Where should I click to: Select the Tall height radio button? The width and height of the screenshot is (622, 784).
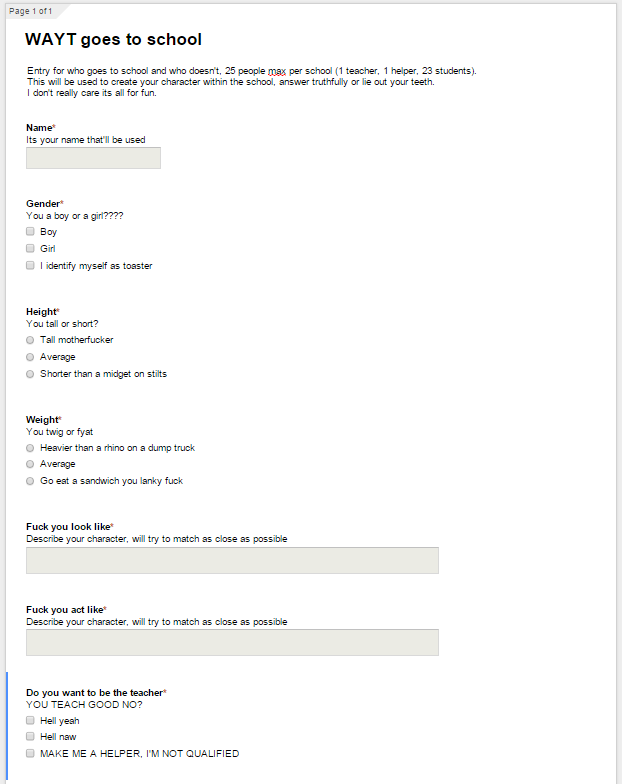pyautogui.click(x=30, y=340)
